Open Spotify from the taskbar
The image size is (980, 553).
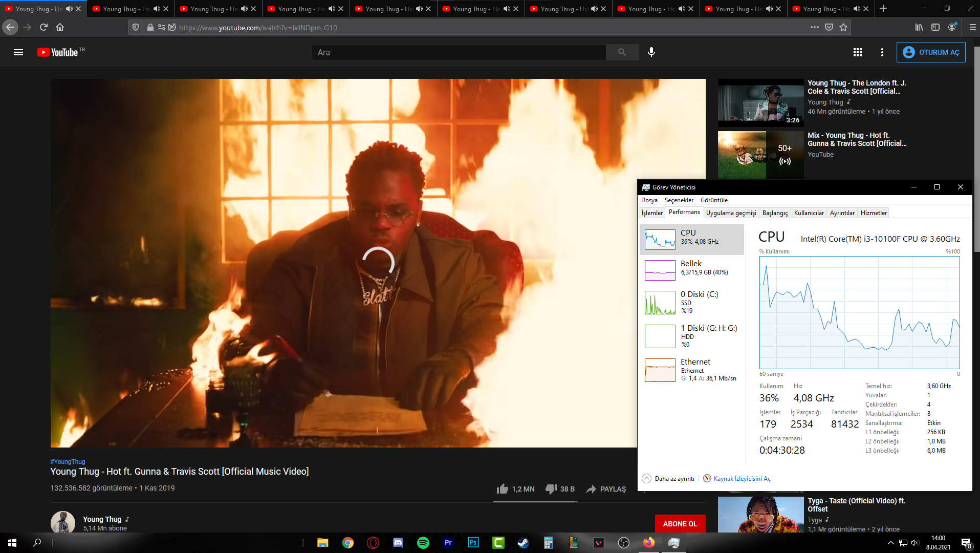pos(423,543)
